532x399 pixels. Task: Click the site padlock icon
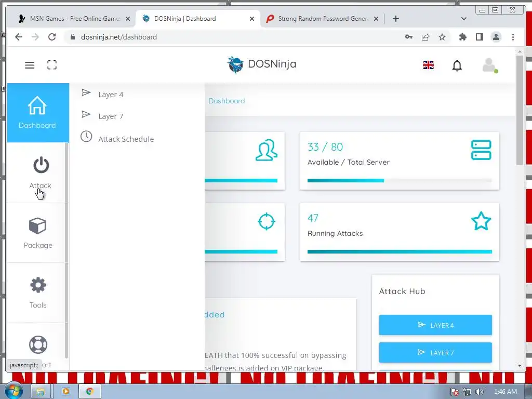point(73,37)
